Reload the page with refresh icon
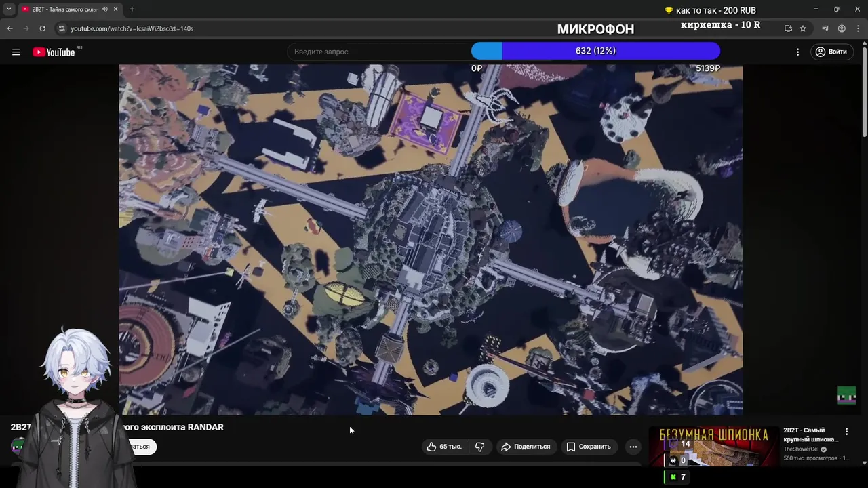 click(x=42, y=28)
